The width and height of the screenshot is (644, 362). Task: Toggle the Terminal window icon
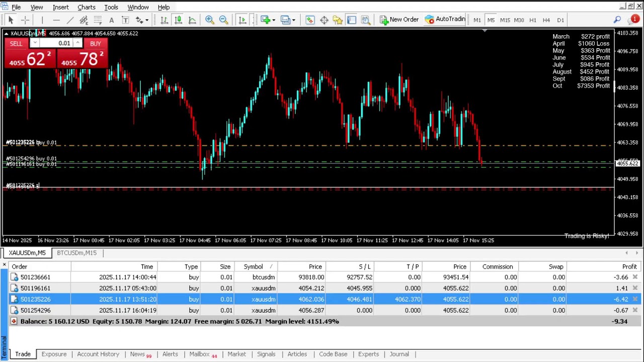click(352, 20)
